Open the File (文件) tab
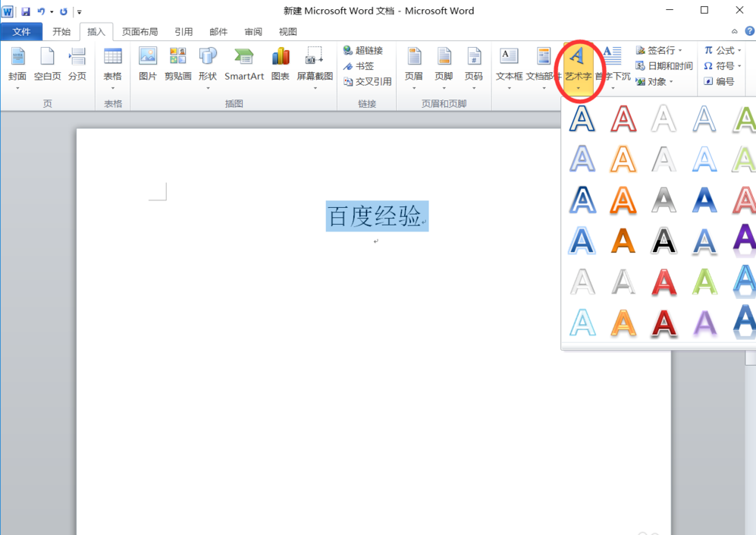This screenshot has height=535, width=756. (x=21, y=32)
